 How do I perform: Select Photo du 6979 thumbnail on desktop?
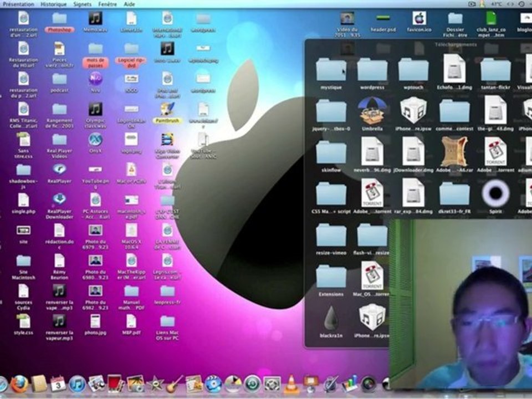(x=95, y=231)
